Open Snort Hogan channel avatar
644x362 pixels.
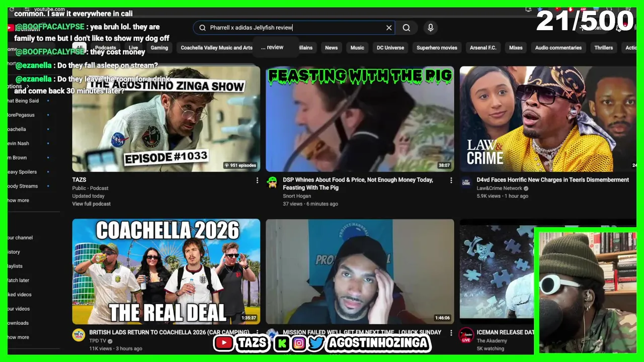click(272, 183)
